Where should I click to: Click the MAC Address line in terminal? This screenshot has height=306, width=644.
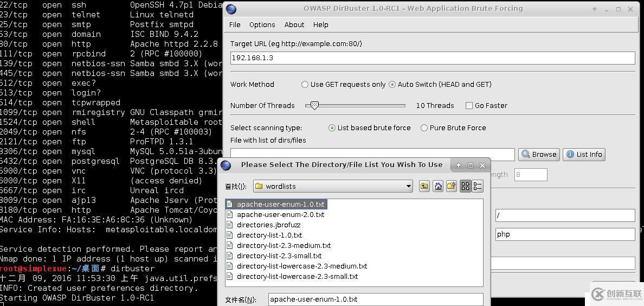(96, 220)
